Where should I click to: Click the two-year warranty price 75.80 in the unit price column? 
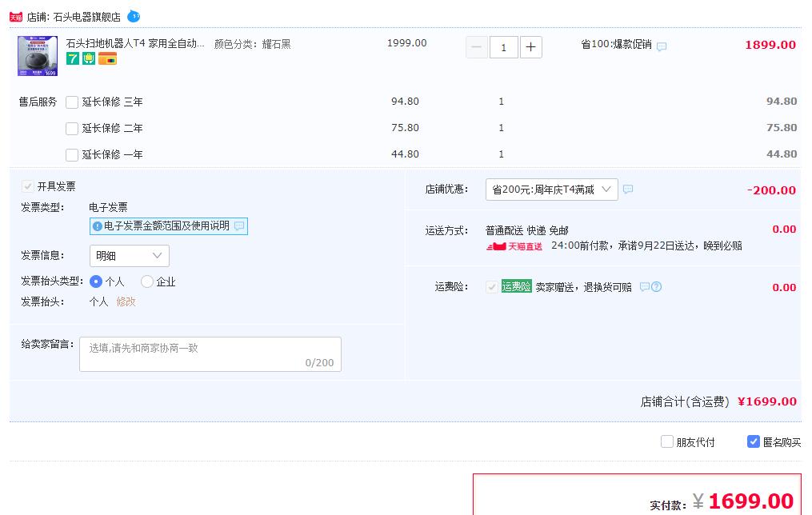click(405, 128)
